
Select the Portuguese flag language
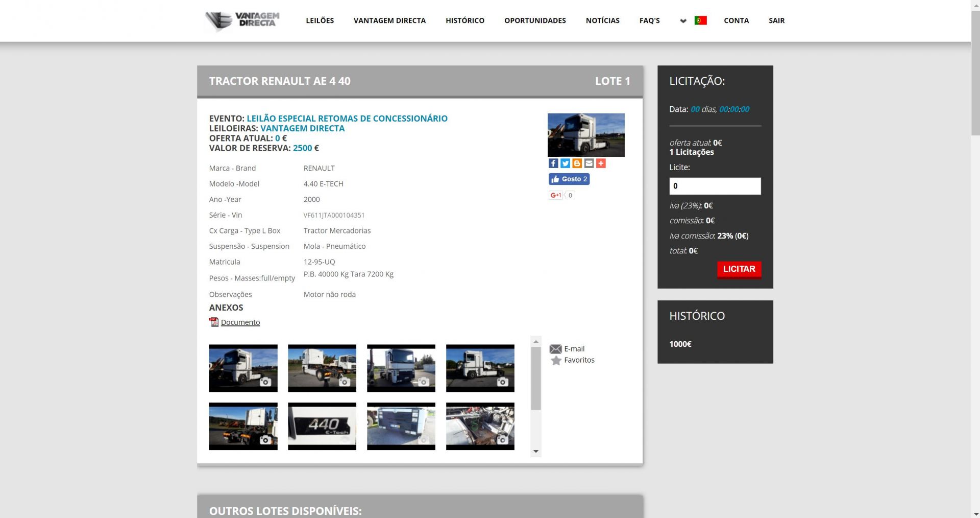[700, 20]
